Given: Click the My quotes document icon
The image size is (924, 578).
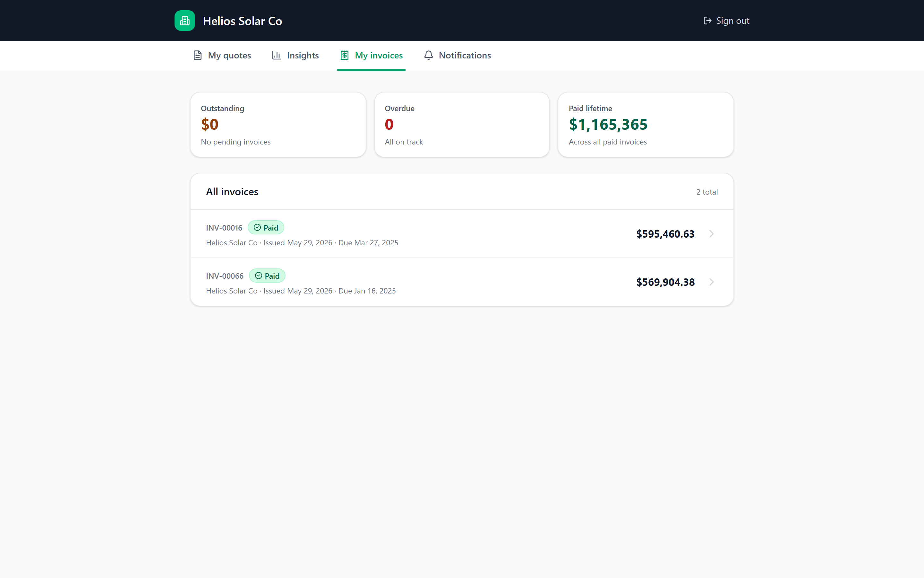Looking at the screenshot, I should point(197,56).
